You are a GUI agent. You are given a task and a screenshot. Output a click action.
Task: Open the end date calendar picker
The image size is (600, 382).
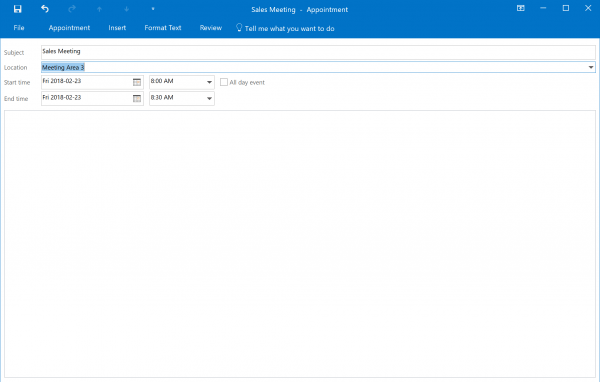pyautogui.click(x=137, y=98)
